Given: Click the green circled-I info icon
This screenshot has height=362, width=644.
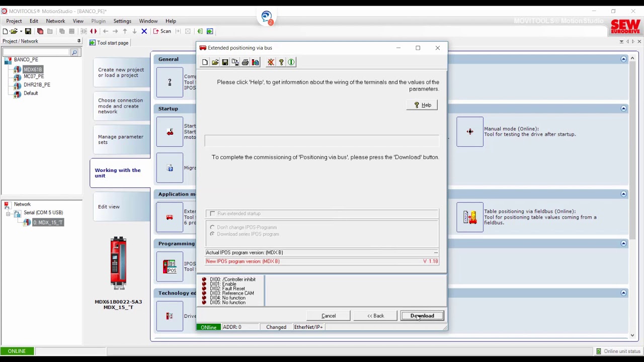Looking at the screenshot, I should (x=291, y=62).
